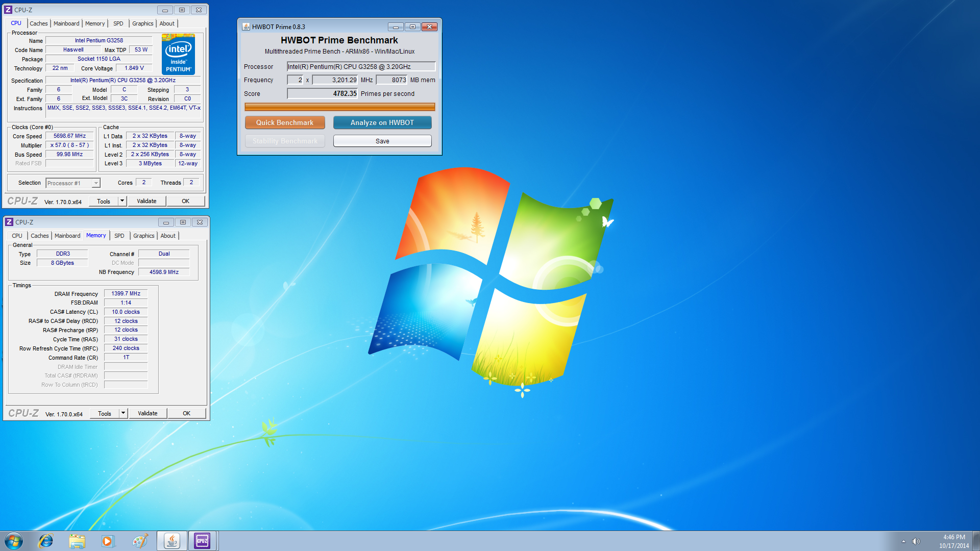980x551 pixels.
Task: Click the HWBOT Prime Java title icon
Action: (246, 27)
